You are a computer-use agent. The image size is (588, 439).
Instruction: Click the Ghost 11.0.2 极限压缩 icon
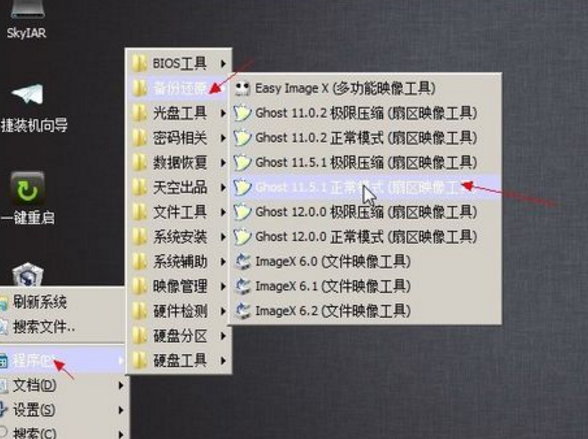[242, 113]
